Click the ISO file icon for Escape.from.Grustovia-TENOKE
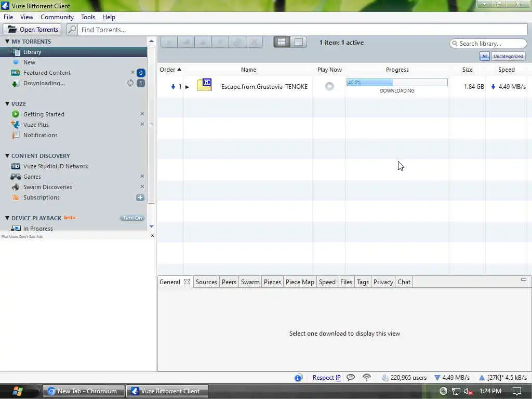The image size is (532, 399). coord(204,85)
